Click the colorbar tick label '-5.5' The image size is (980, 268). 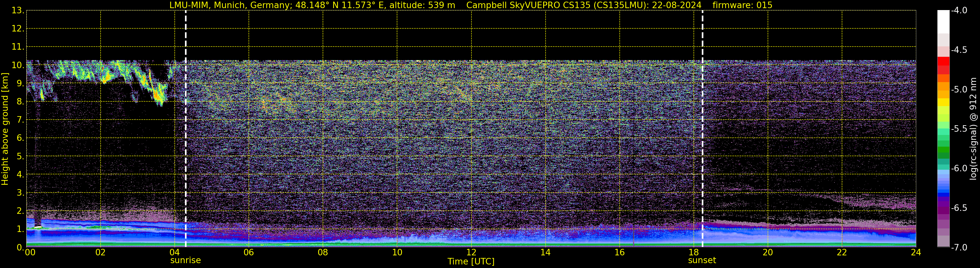click(959, 129)
